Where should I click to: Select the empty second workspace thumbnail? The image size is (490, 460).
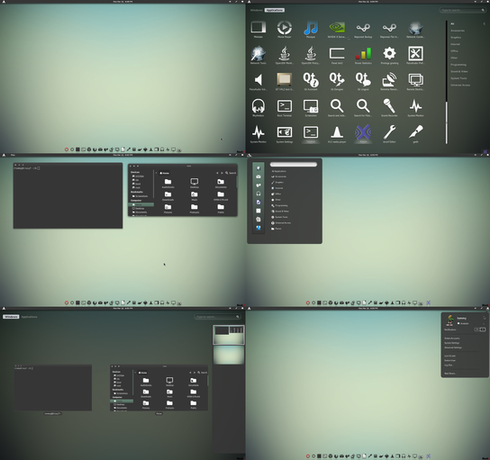point(229,355)
